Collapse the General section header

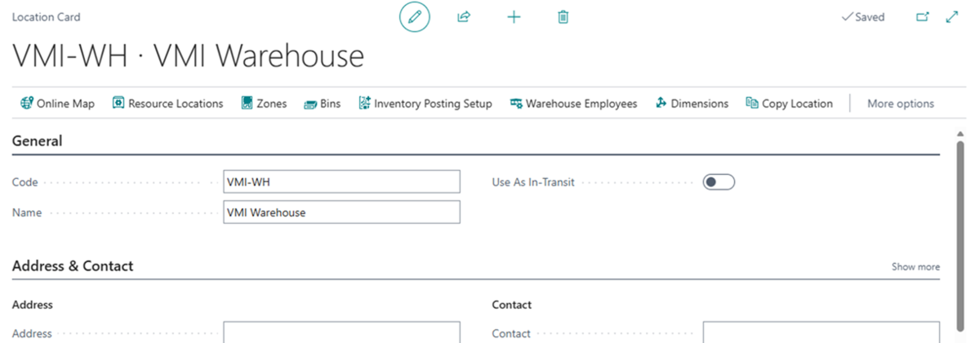tap(38, 141)
